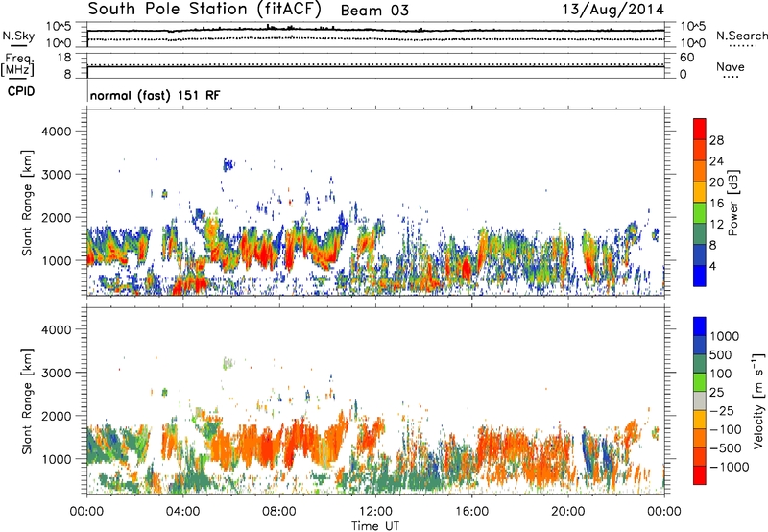Click '4000' tick on power panel axis

pyautogui.click(x=57, y=132)
